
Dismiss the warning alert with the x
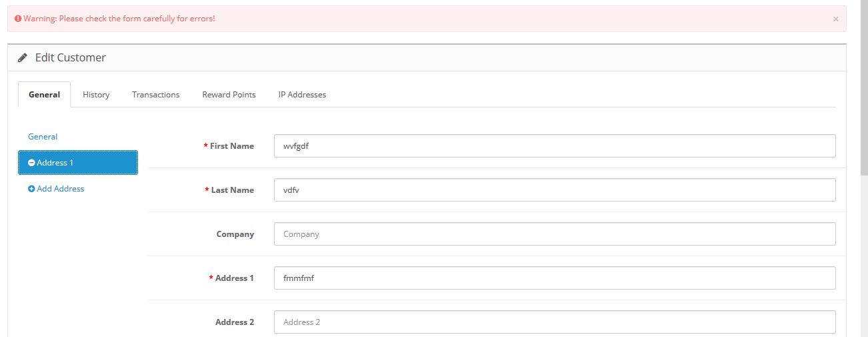pos(835,19)
